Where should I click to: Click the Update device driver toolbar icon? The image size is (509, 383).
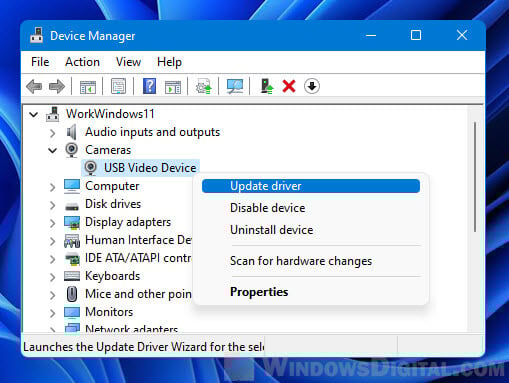pos(204,86)
